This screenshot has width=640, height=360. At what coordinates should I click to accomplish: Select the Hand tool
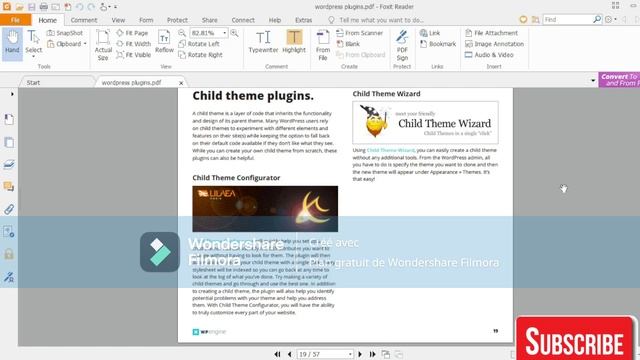coord(12,43)
